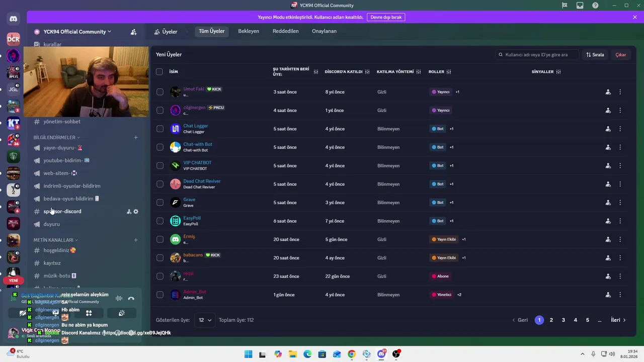
Task: Open inbox icon in the title bar
Action: (x=580, y=6)
